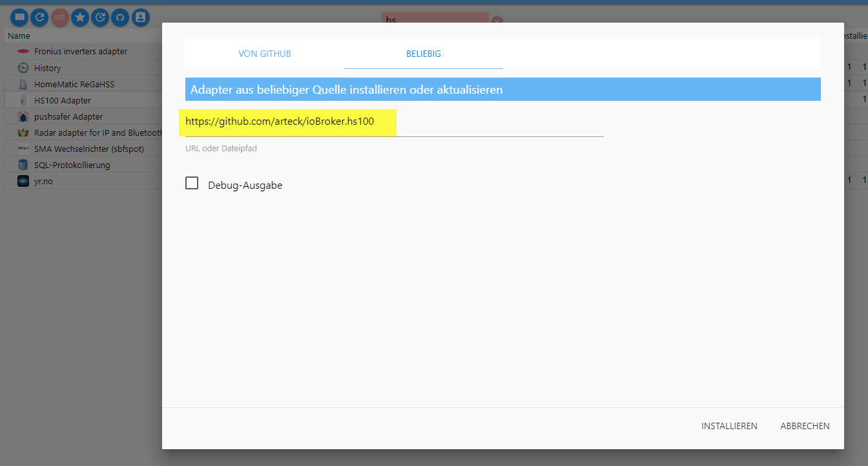Click the GitHub octocat install icon
Screen dimensions: 868x466
120,17
